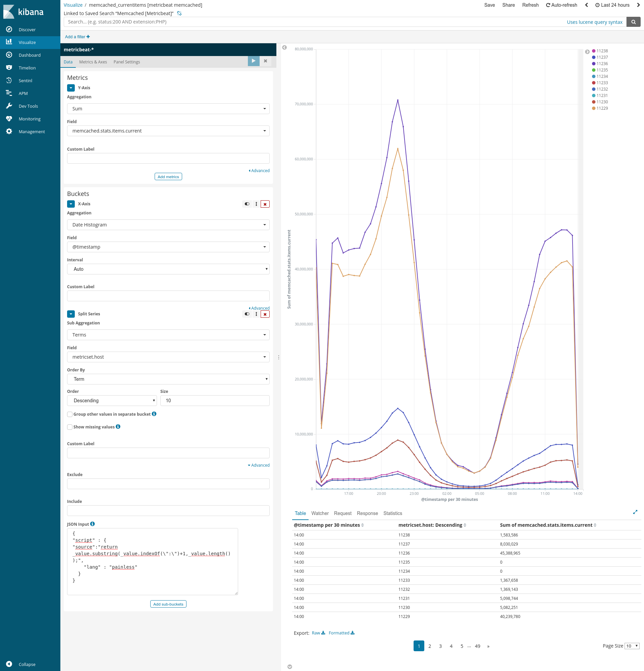
Task: Open the Interval Auto dropdown
Action: click(168, 269)
